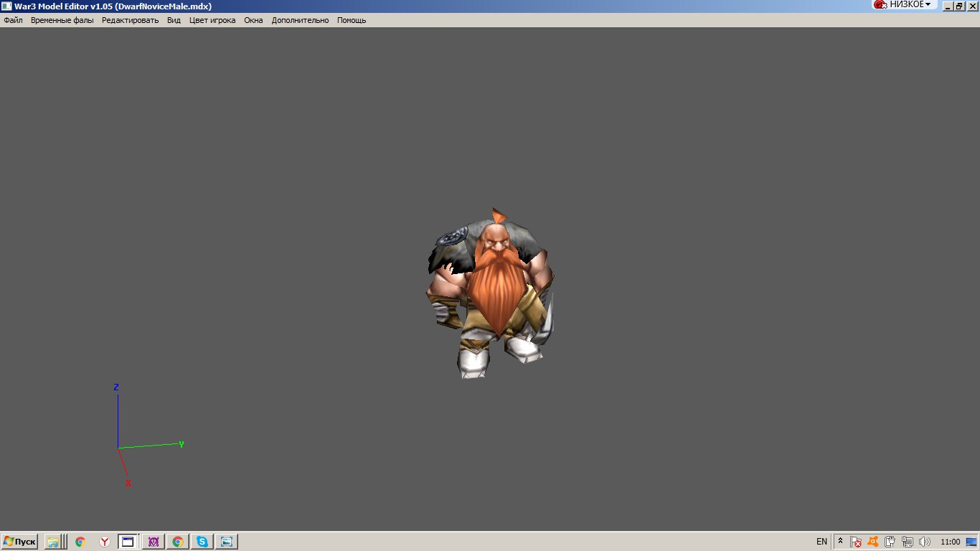980x551 pixels.
Task: Open the Помощь menu
Action: click(352, 20)
